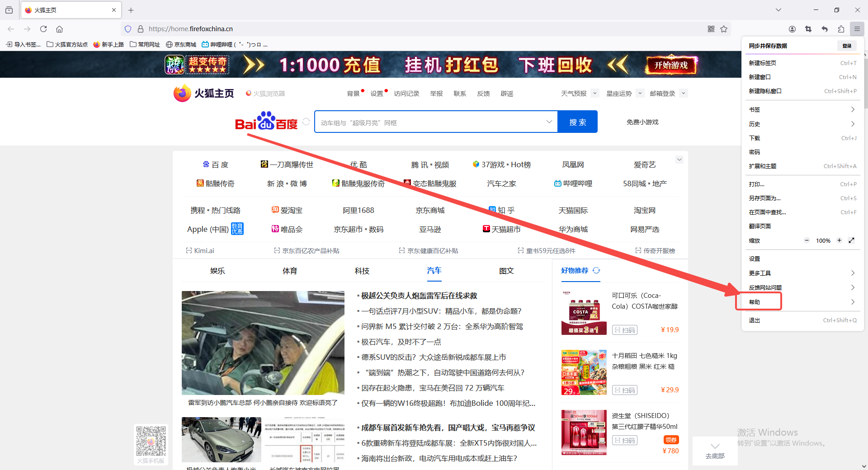Viewport: 868px width, 470px height.
Task: Switch to the 体育 news tab
Action: click(x=290, y=271)
